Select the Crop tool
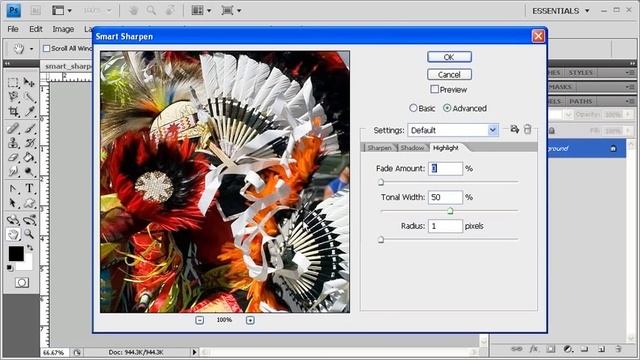640x360 pixels. pyautogui.click(x=13, y=111)
